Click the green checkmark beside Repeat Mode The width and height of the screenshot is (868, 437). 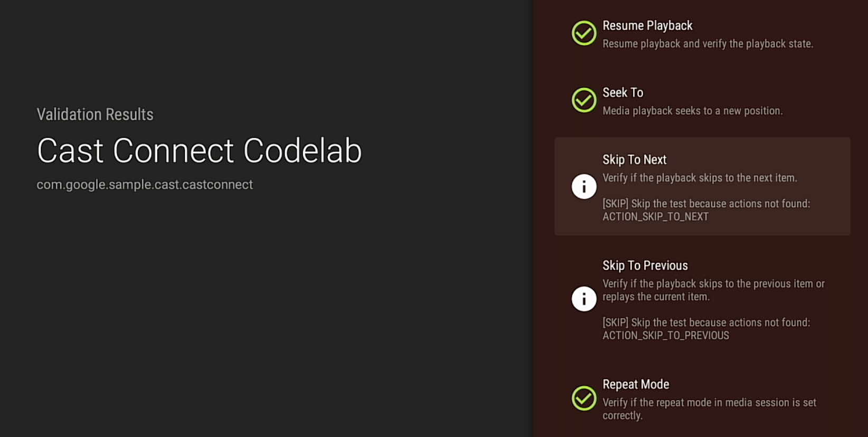click(584, 398)
